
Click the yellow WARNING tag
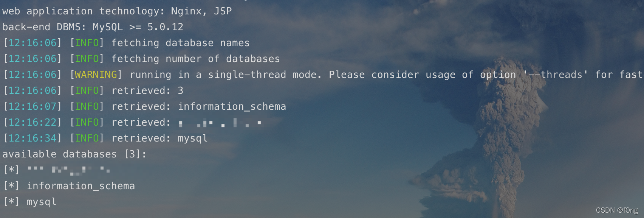tap(96, 75)
